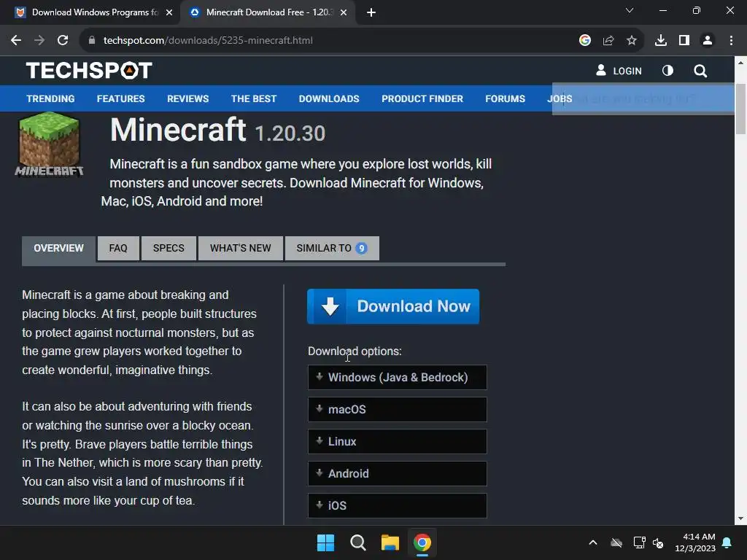747x560 pixels.
Task: Click the page vertical scrollbar thumb
Action: tap(740, 109)
